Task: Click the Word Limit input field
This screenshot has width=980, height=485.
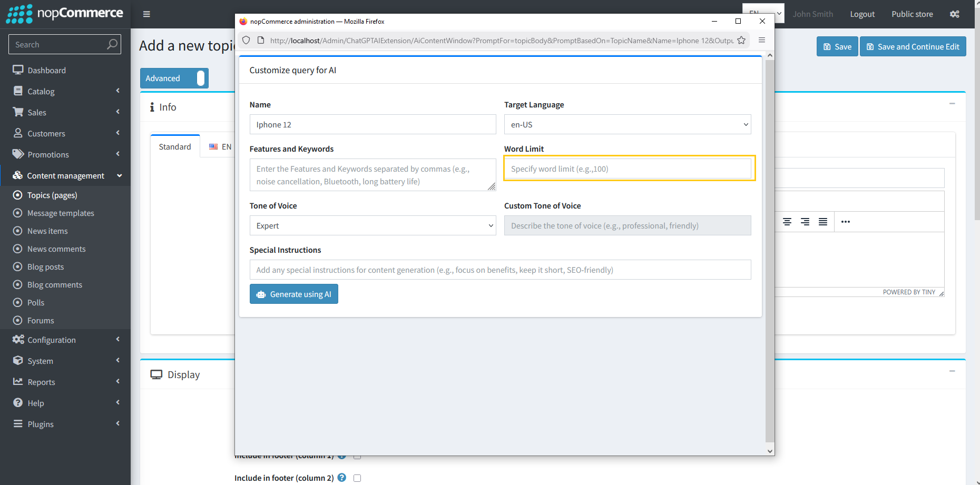Action: click(x=628, y=169)
